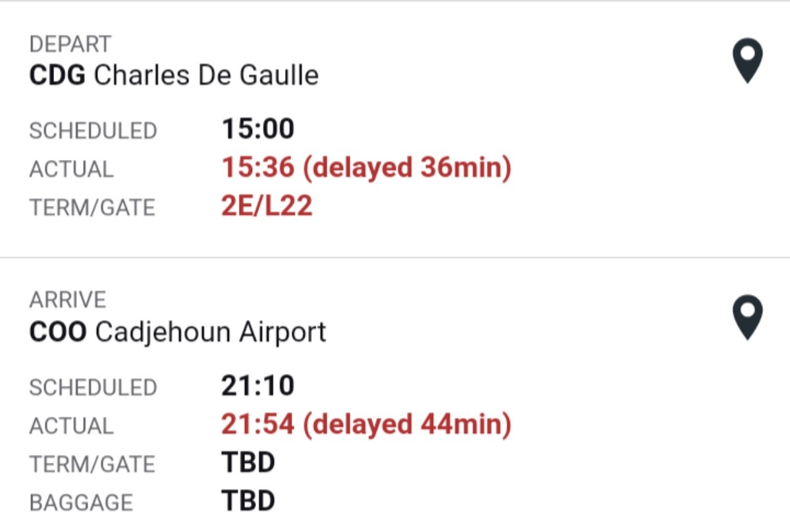
Task: Click the TERM/GATE label under the DEPART section
Action: click(92, 208)
